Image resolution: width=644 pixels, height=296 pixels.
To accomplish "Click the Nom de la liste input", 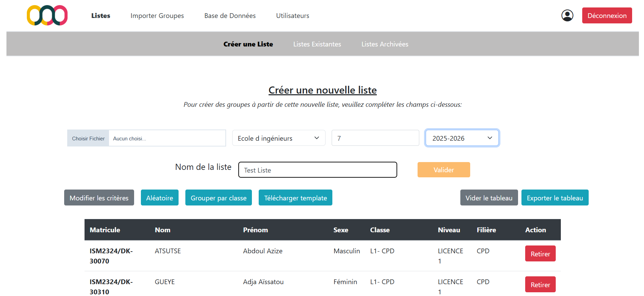I will click(x=318, y=170).
